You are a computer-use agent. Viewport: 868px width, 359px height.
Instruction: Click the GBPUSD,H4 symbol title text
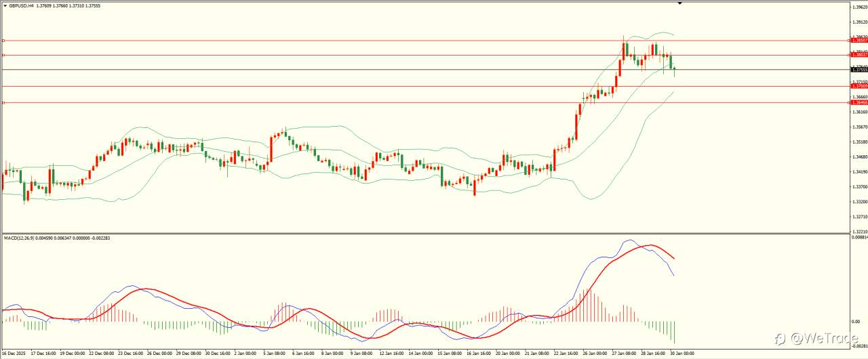coord(22,6)
